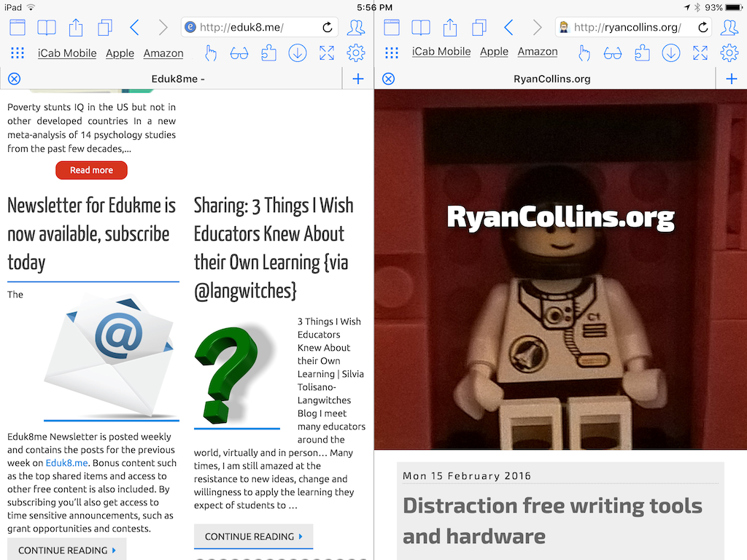The width and height of the screenshot is (747, 560).
Task: Open modules puzzle icon in left pane
Action: click(268, 52)
